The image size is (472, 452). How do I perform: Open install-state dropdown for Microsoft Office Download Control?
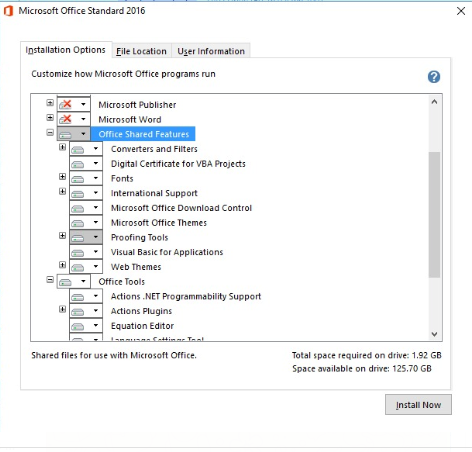click(x=86, y=207)
